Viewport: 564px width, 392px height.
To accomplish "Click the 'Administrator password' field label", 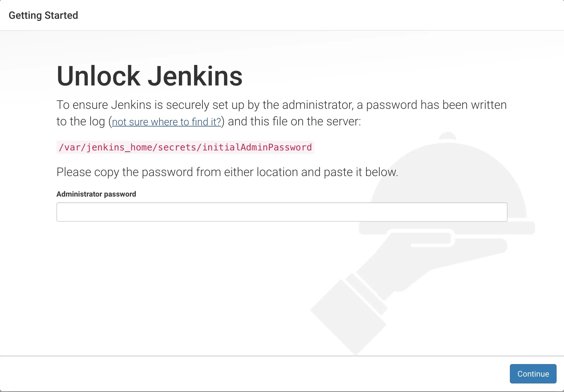I will (x=96, y=194).
